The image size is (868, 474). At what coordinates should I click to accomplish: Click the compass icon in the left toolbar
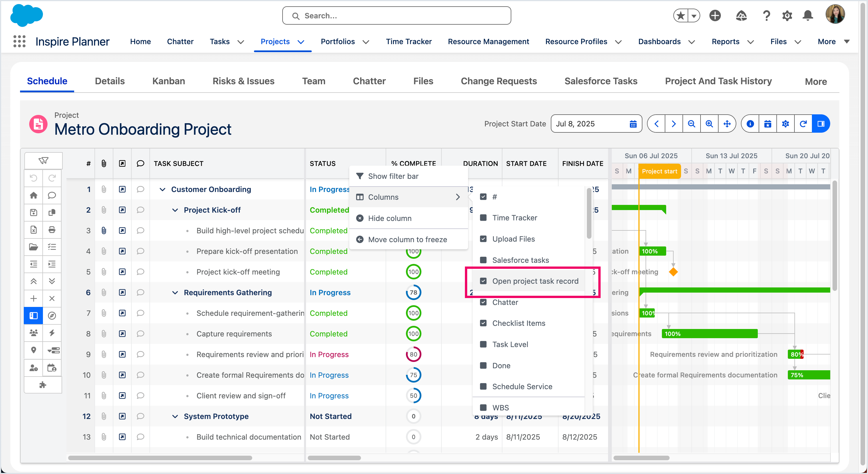coord(52,316)
